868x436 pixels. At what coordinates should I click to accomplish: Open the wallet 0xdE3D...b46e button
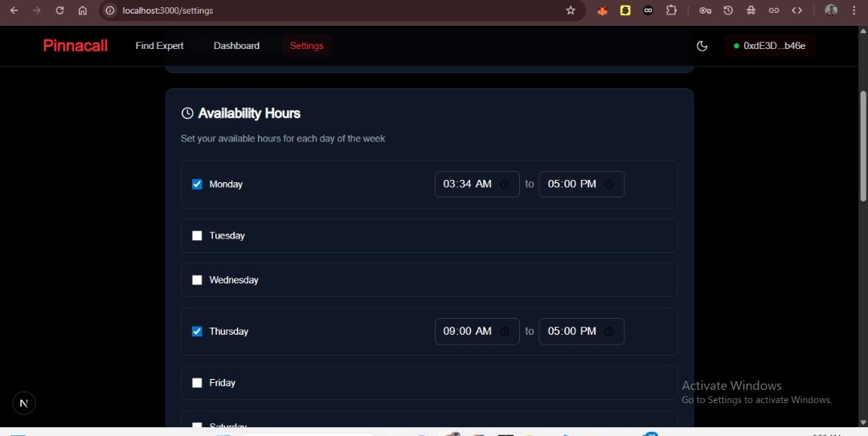tap(769, 46)
